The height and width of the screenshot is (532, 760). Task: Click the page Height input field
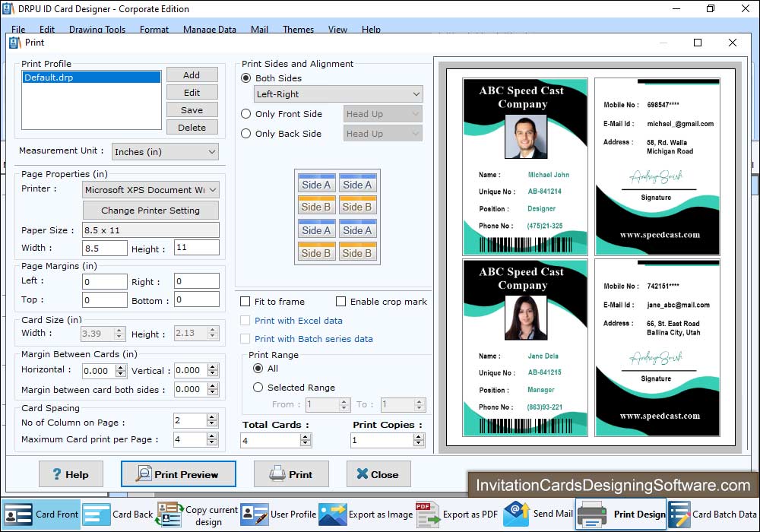point(197,247)
